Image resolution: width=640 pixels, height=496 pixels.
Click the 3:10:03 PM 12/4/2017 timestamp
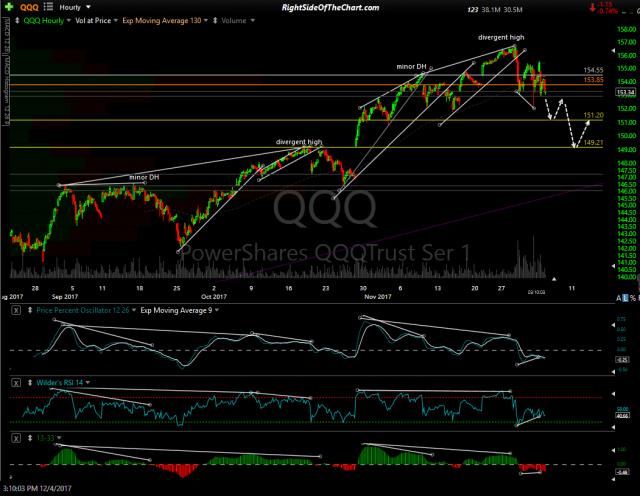coord(37,488)
